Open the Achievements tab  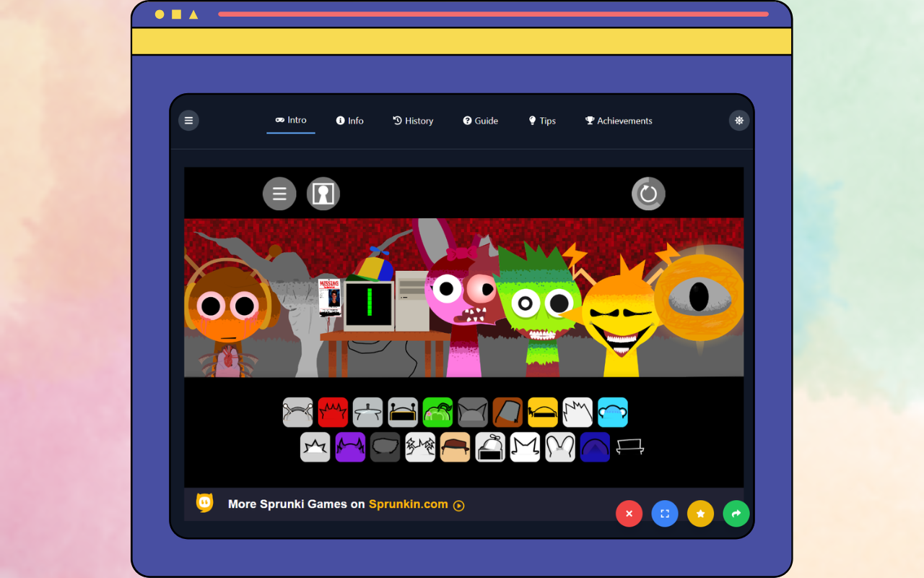(619, 121)
